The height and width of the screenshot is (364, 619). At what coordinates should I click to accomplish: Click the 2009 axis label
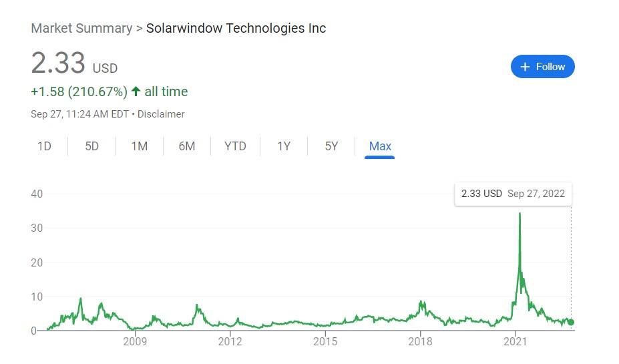pos(135,341)
